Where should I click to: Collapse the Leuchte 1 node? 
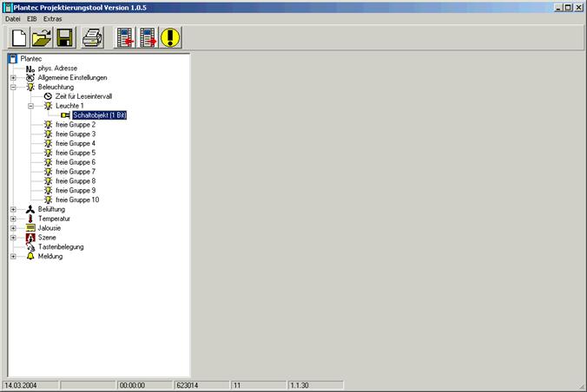tap(30, 106)
